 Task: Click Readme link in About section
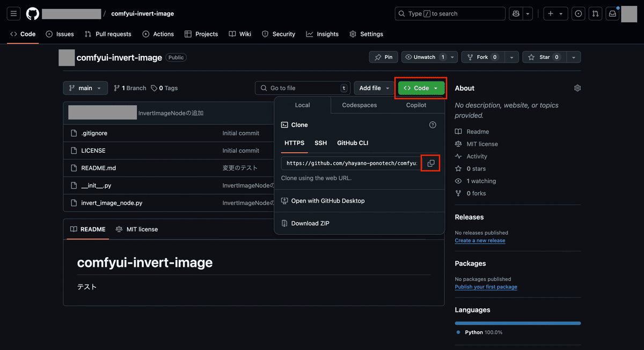click(472, 131)
